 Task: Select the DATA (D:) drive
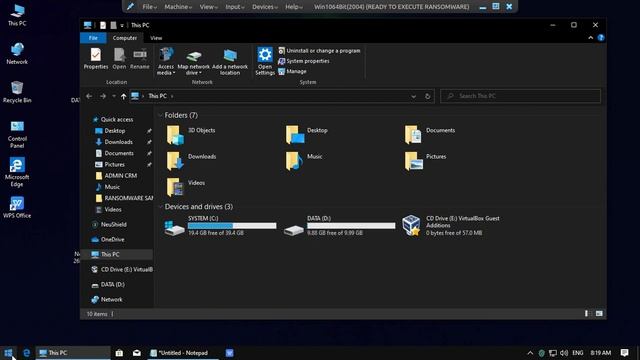[x=339, y=226]
